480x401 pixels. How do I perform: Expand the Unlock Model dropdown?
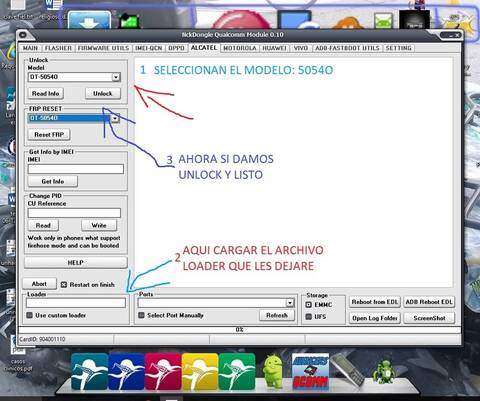coord(116,77)
